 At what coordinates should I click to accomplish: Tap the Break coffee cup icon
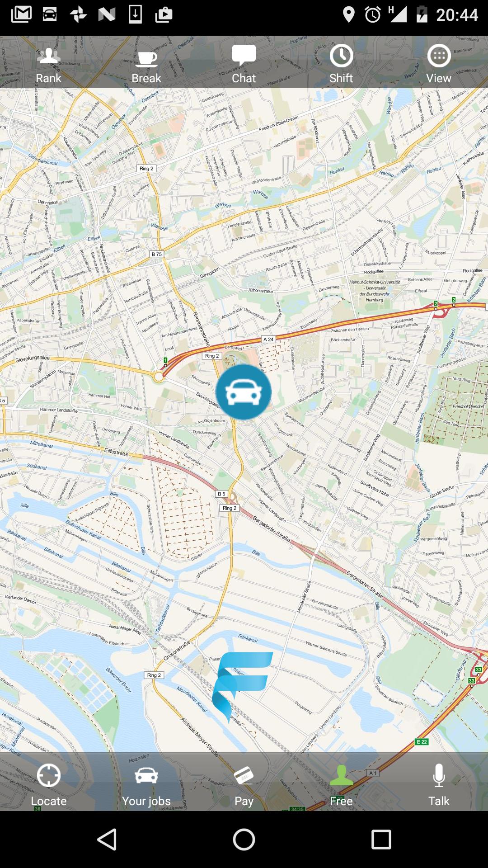147,59
